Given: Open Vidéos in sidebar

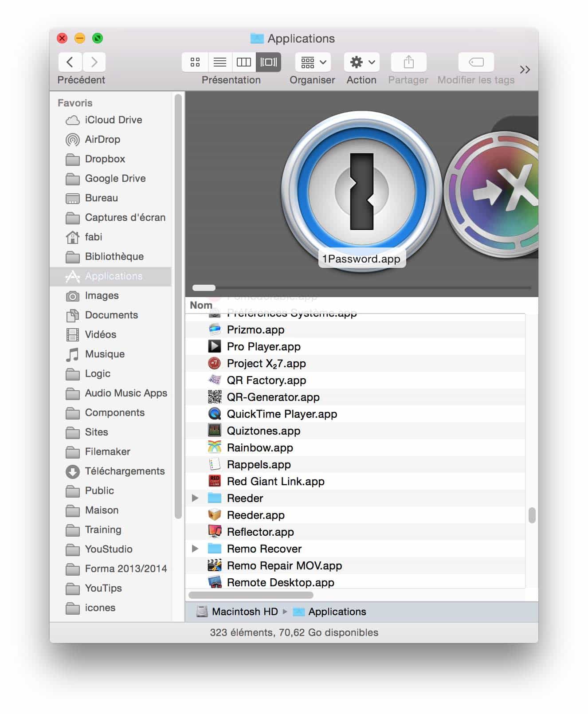Looking at the screenshot, I should pyautogui.click(x=111, y=334).
